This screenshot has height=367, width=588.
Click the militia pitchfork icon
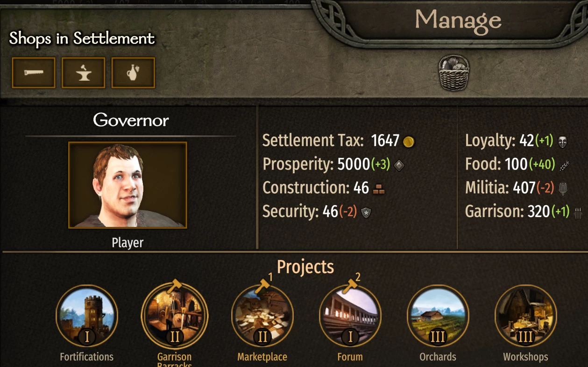[x=563, y=189]
